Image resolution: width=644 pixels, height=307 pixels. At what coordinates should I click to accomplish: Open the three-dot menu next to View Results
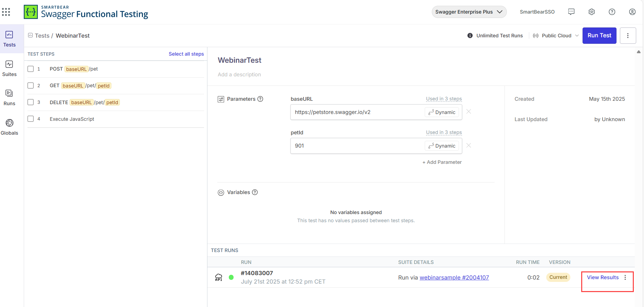626,277
